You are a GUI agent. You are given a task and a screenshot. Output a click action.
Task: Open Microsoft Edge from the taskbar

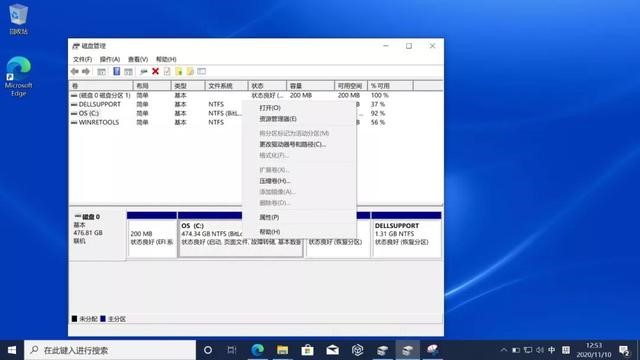[x=258, y=350]
